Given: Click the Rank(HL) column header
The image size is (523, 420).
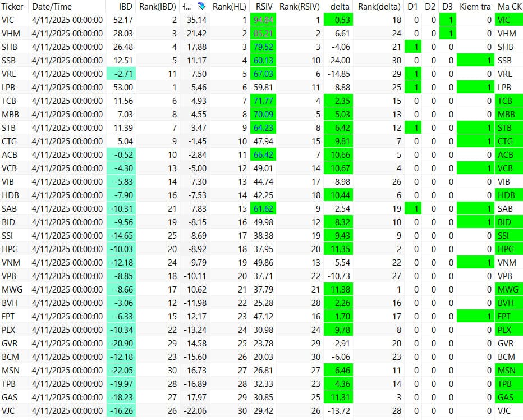Looking at the screenshot, I should coord(229,6).
